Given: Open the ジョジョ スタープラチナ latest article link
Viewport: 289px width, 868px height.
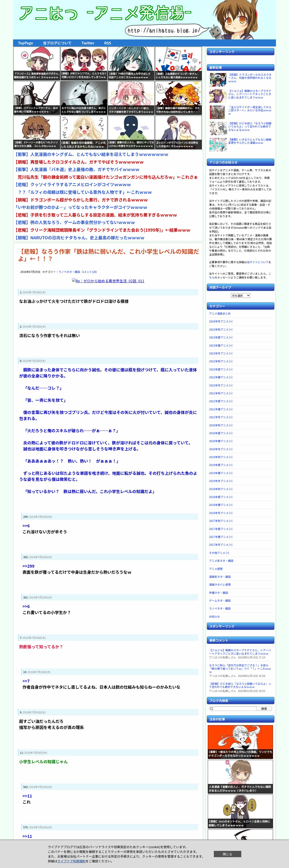Looking at the screenshot, I should [x=250, y=94].
